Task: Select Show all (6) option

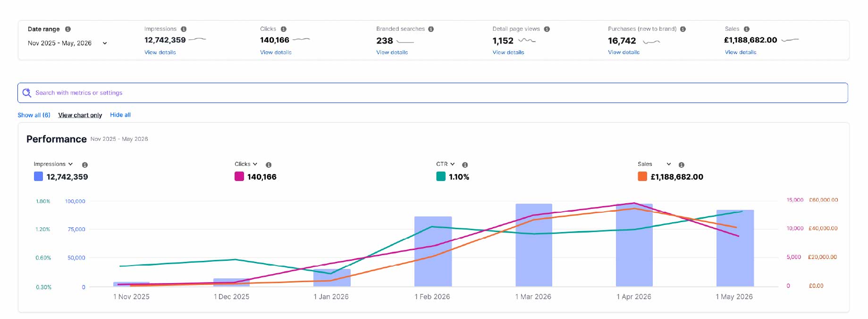Action: [34, 115]
